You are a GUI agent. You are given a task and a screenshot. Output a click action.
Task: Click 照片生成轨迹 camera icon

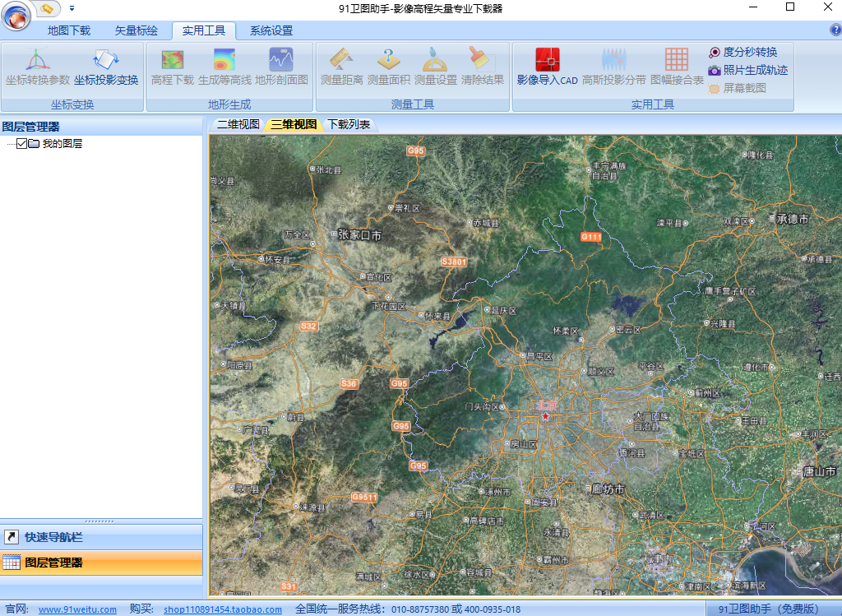click(715, 71)
